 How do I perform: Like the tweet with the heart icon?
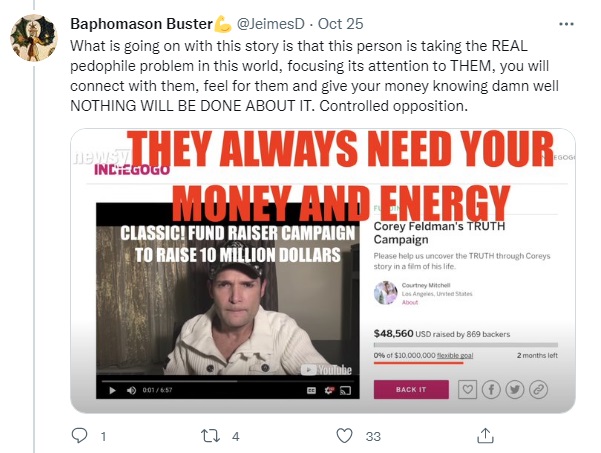click(344, 436)
